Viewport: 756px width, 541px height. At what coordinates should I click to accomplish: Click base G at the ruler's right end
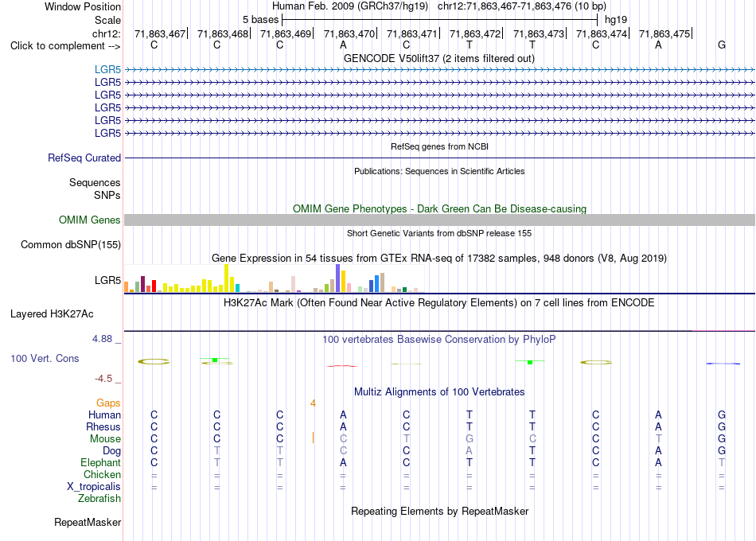point(722,45)
